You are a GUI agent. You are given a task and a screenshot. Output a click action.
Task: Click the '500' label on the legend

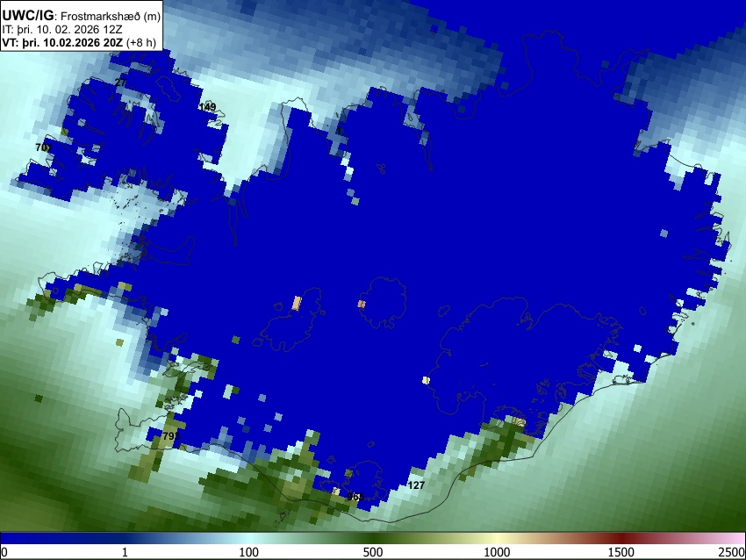373,552
